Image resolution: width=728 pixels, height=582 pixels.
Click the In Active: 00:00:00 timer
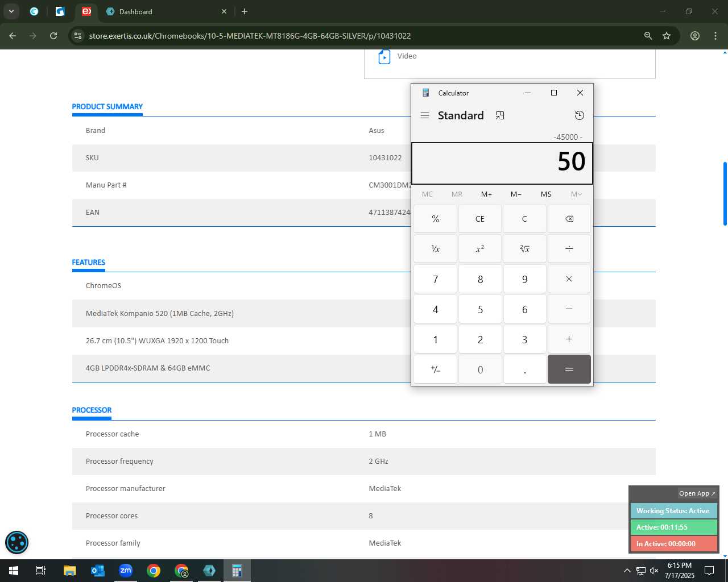[673, 544]
